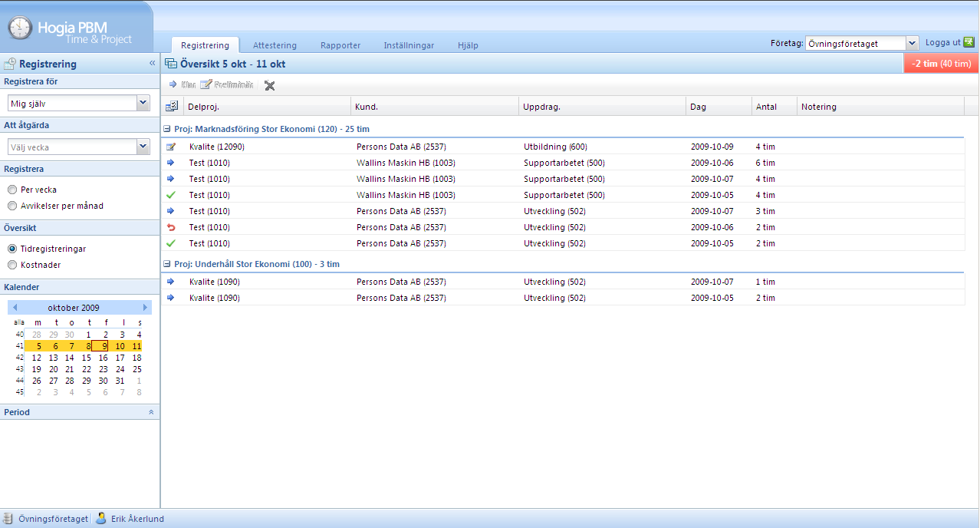Open the Rapporter tab
980x528 pixels.
[340, 45]
